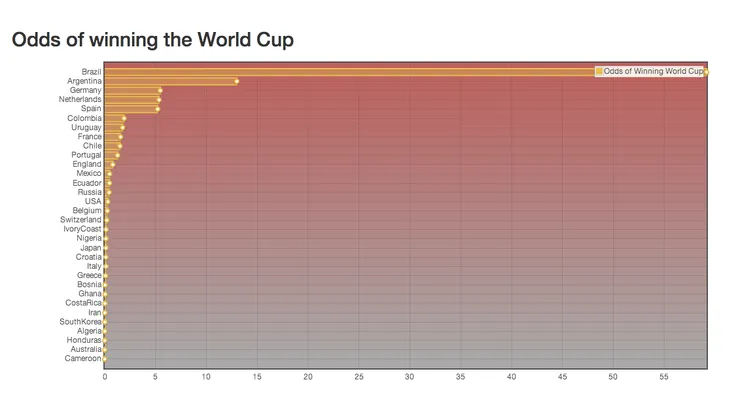
Task: Click the yellow legend color swatch
Action: click(599, 72)
